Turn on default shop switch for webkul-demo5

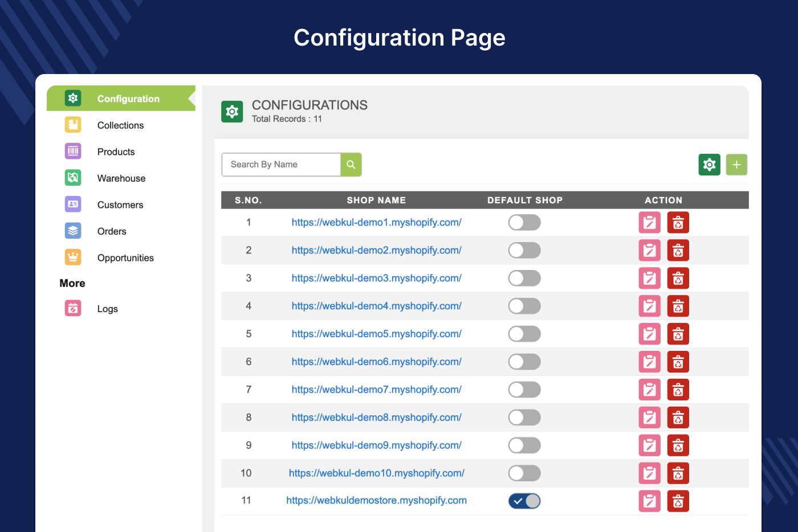(524, 334)
